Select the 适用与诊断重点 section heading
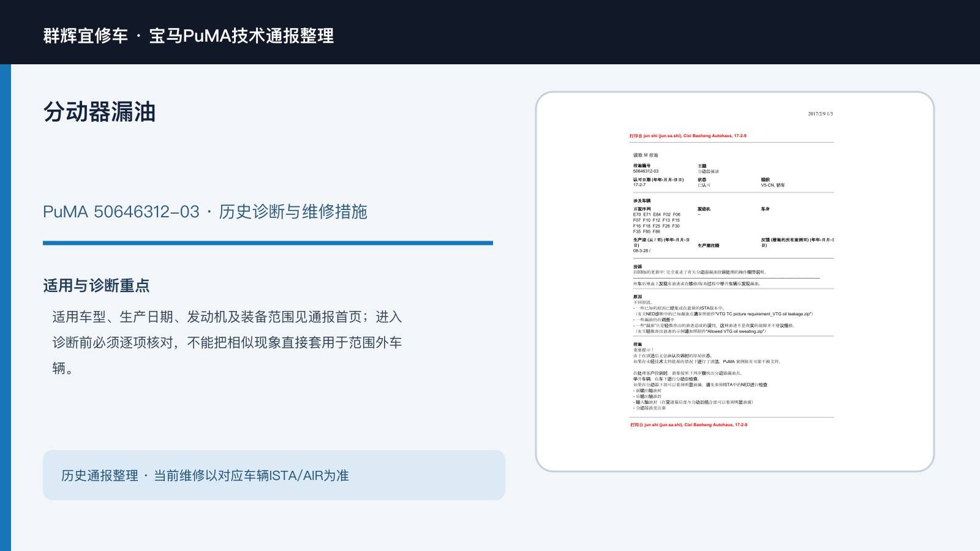This screenshot has width=980, height=551. click(96, 285)
